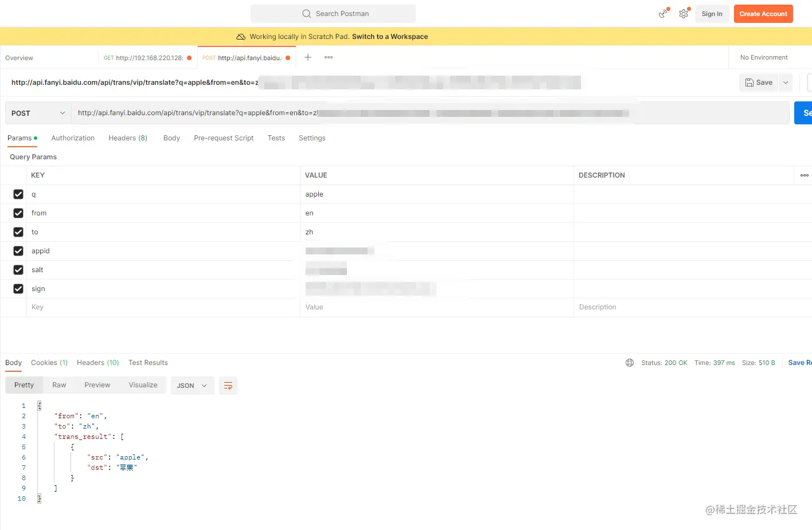Open the JSON format dropdown

coord(192,386)
